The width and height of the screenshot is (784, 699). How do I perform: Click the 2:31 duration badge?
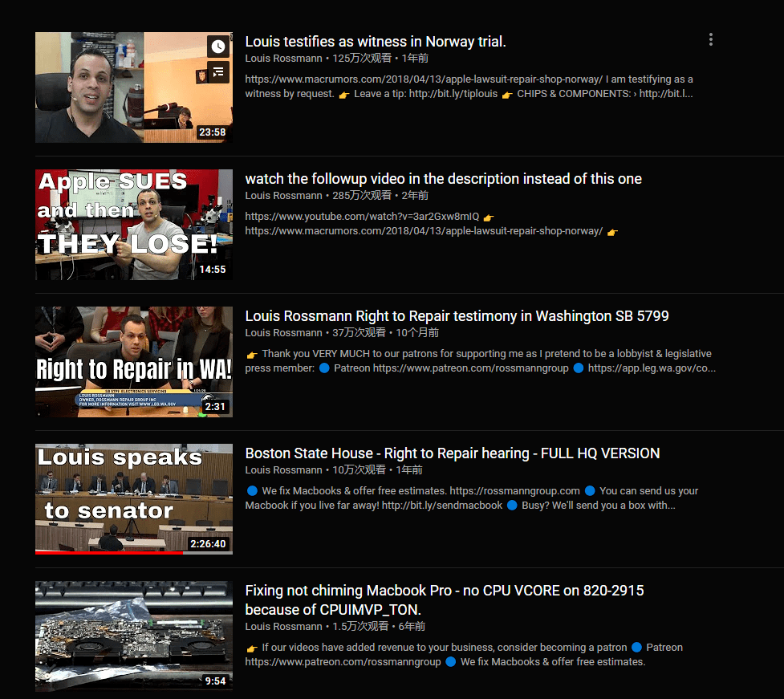point(216,407)
